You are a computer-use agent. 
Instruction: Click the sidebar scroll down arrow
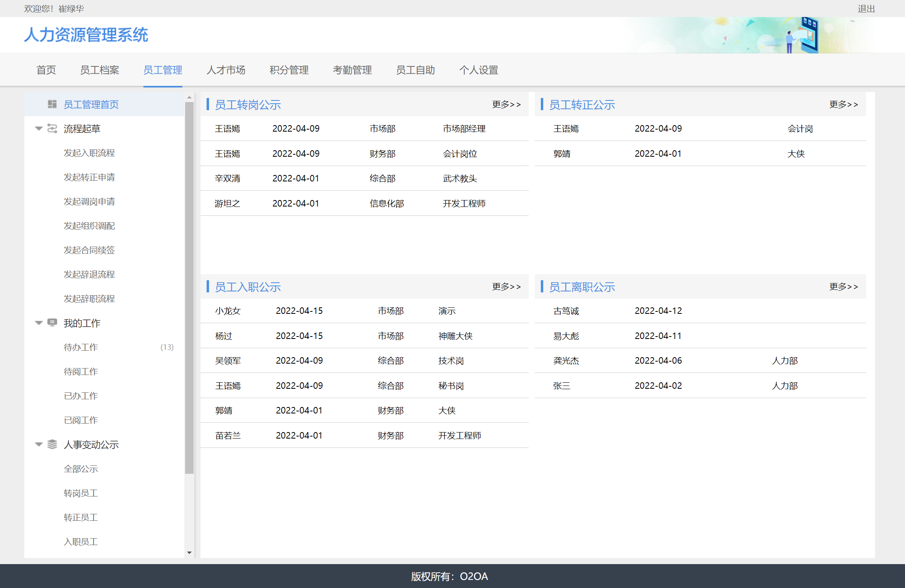pos(189,552)
